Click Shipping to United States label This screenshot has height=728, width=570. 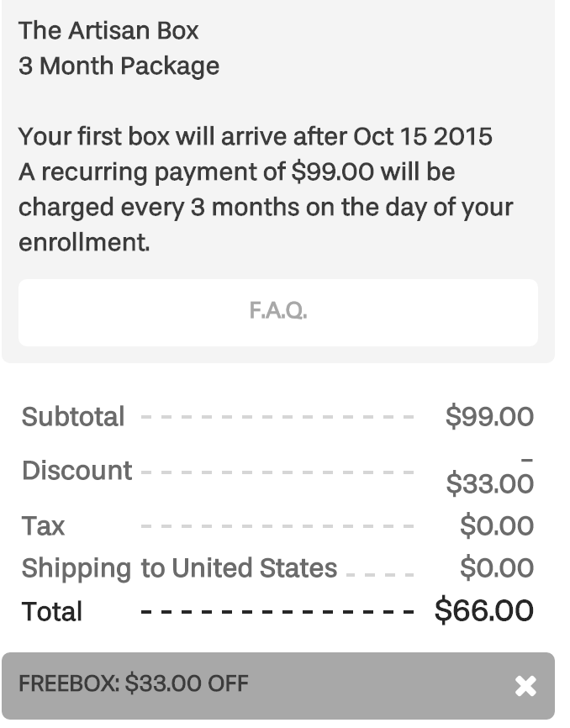(179, 568)
